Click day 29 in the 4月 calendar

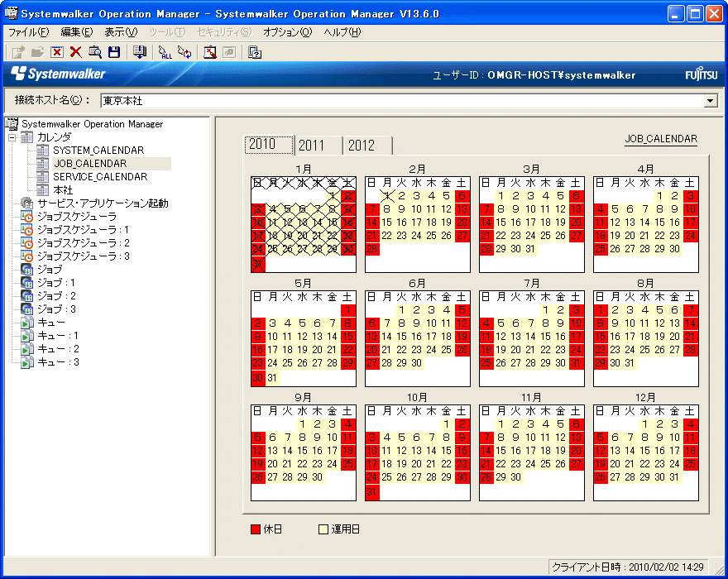coord(660,249)
